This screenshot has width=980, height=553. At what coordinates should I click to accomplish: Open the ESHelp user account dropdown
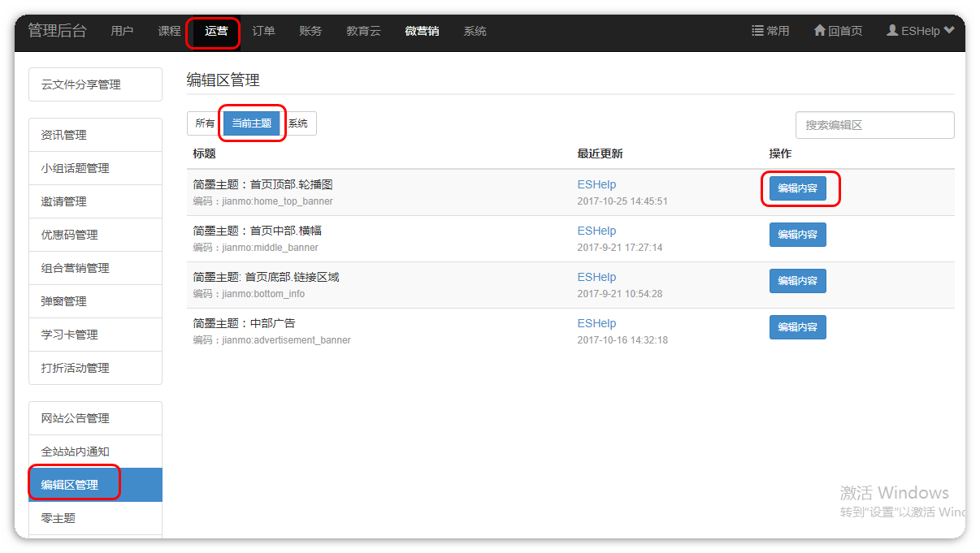tap(919, 31)
